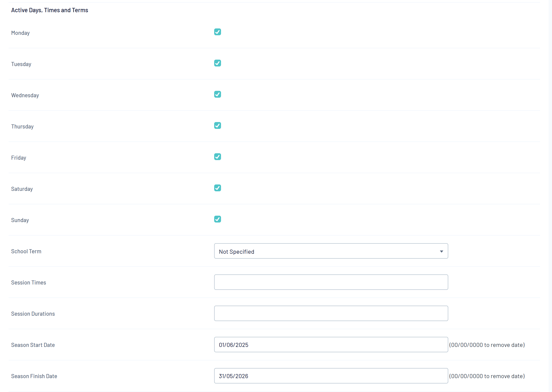This screenshot has width=552, height=392.
Task: Click into the Session Durations field
Action: click(331, 313)
